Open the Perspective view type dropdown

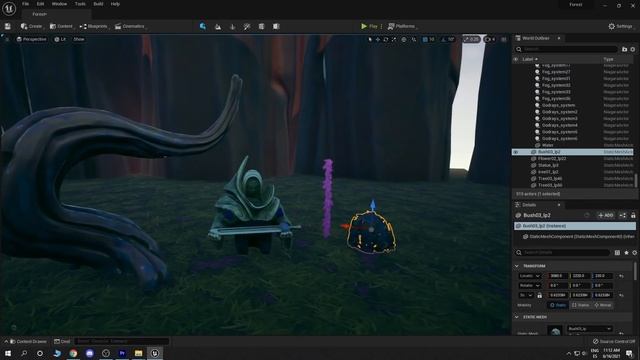31,39
